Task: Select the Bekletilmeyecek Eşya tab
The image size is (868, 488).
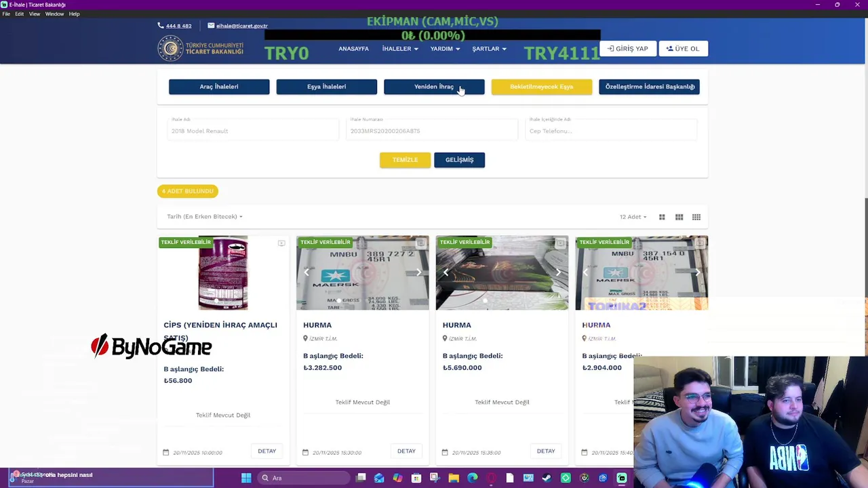Action: click(x=541, y=87)
